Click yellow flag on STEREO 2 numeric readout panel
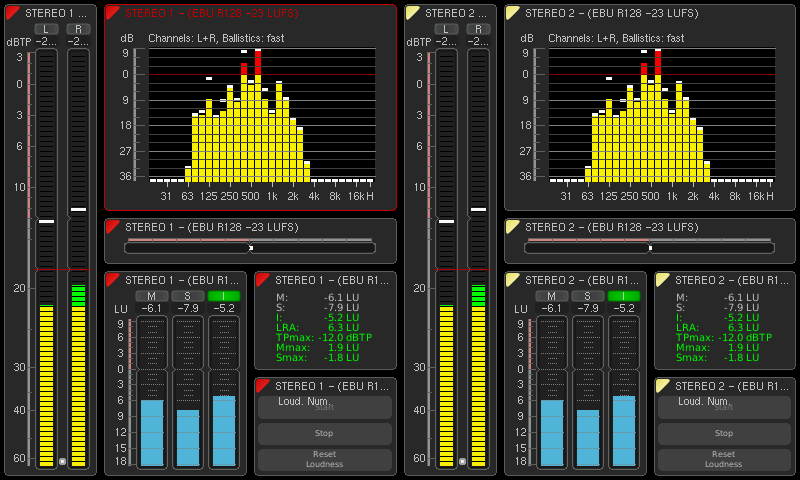This screenshot has width=800, height=480. click(662, 280)
